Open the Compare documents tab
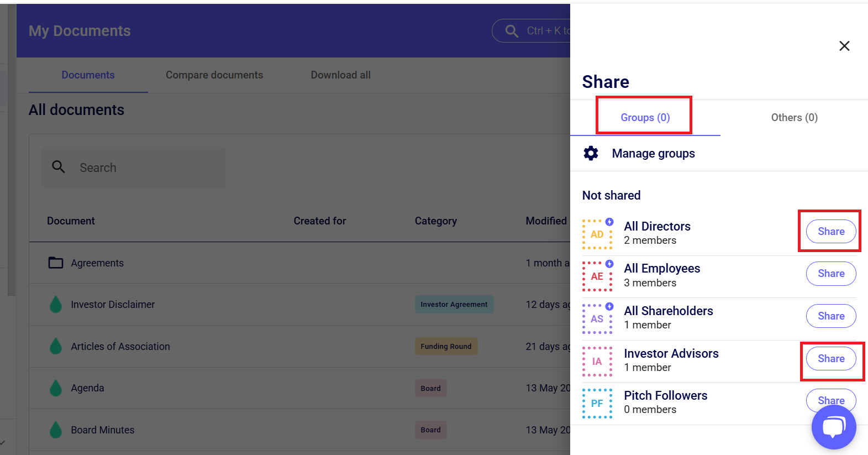 pos(214,75)
